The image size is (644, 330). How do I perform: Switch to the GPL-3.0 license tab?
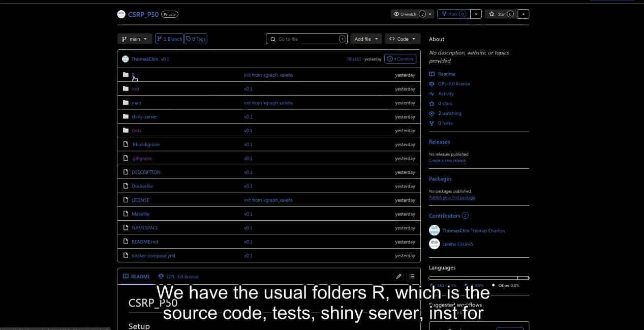(178, 277)
